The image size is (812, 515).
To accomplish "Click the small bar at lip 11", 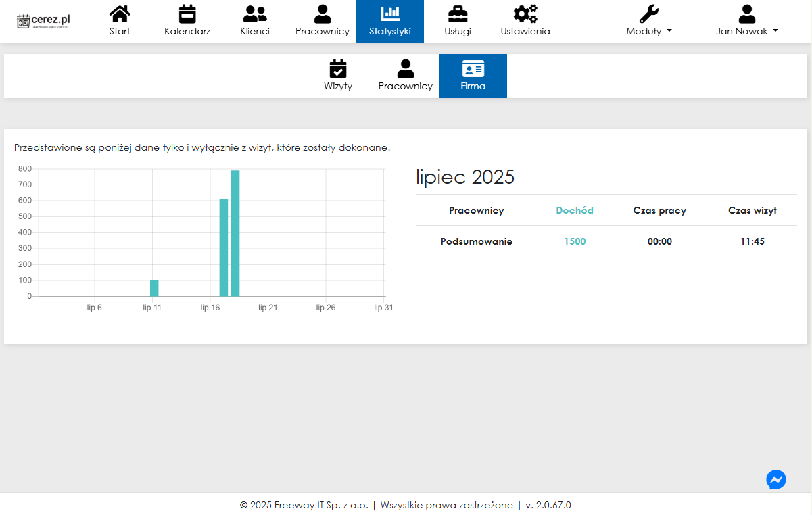I will (154, 288).
